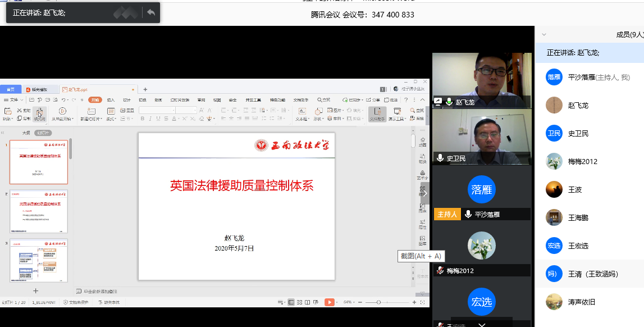Expand the video strip side arrow
The image size is (644, 327).
(426, 193)
